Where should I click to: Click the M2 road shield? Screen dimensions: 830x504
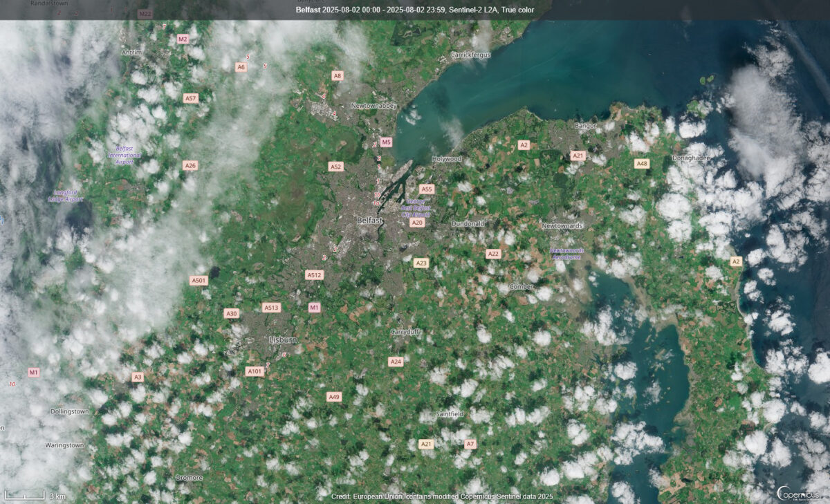(183, 39)
